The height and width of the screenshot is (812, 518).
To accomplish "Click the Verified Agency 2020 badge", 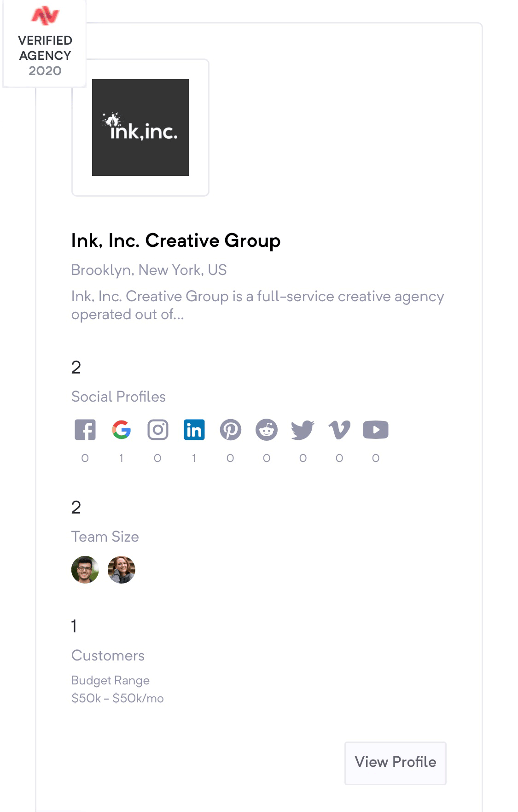I will (x=45, y=44).
